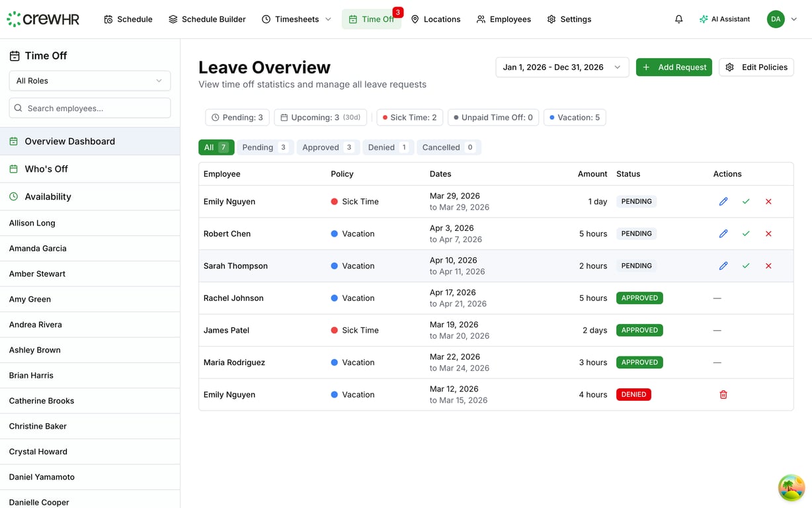The image size is (812, 508).
Task: Toggle the Denied status filter
Action: (x=387, y=147)
